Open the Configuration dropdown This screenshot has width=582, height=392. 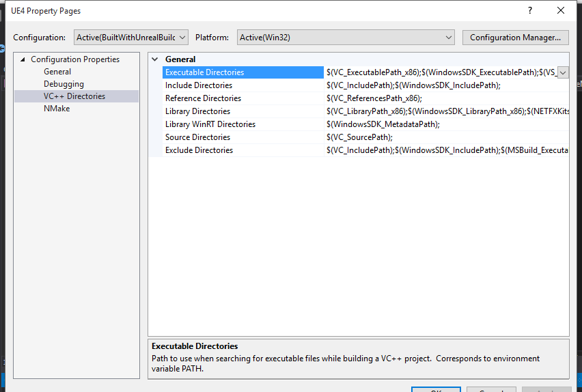[130, 38]
